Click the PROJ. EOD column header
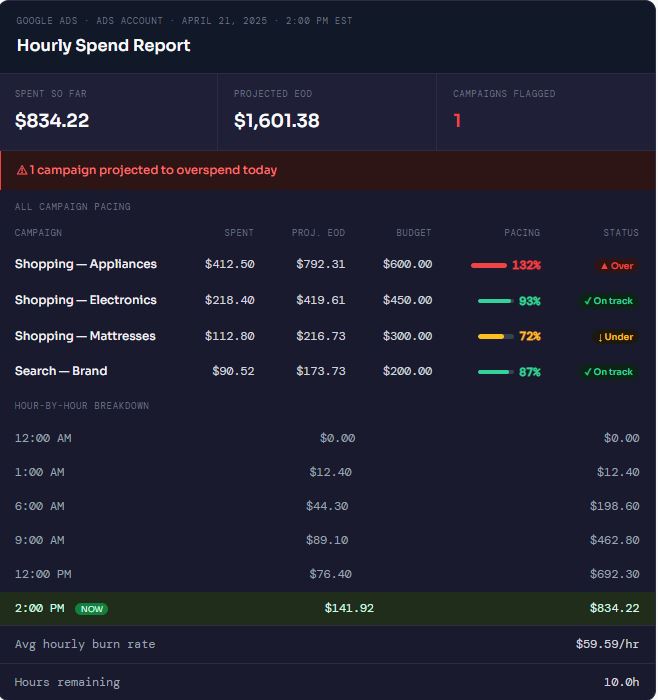658x700 pixels. point(318,233)
